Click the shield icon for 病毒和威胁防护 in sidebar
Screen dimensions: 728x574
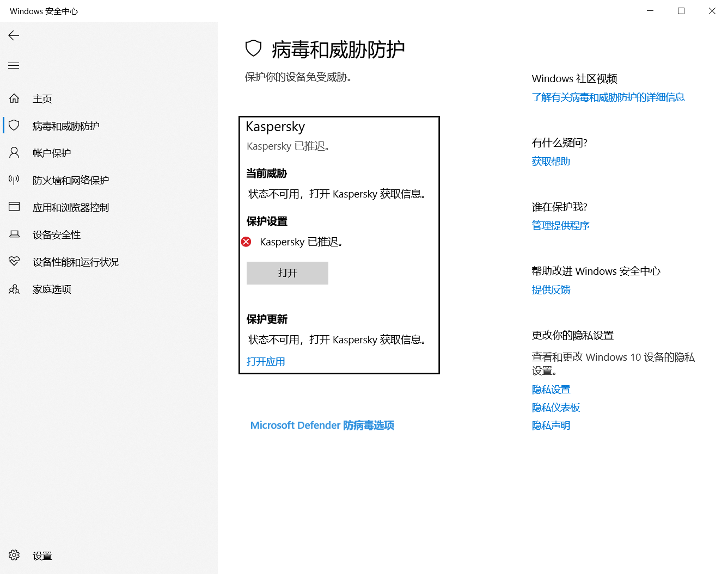point(14,126)
